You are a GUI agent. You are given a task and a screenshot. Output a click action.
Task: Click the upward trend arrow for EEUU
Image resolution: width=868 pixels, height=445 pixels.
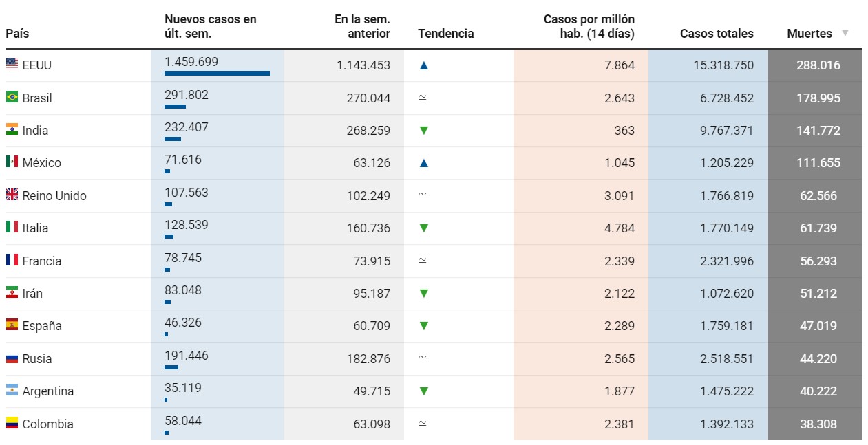(424, 65)
